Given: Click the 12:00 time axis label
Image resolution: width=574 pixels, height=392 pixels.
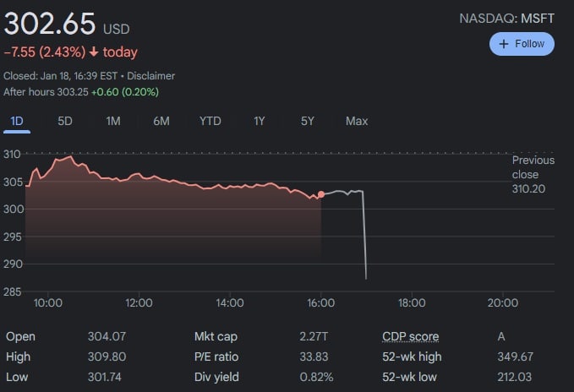Looking at the screenshot, I should [139, 302].
